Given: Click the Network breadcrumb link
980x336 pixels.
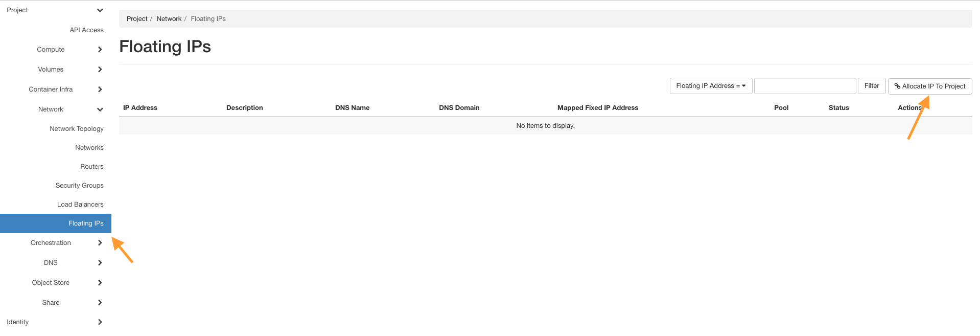Looking at the screenshot, I should pos(169,19).
